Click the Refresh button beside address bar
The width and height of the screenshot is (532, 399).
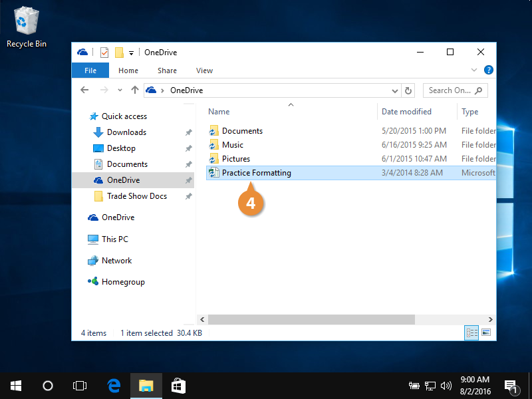pyautogui.click(x=410, y=90)
